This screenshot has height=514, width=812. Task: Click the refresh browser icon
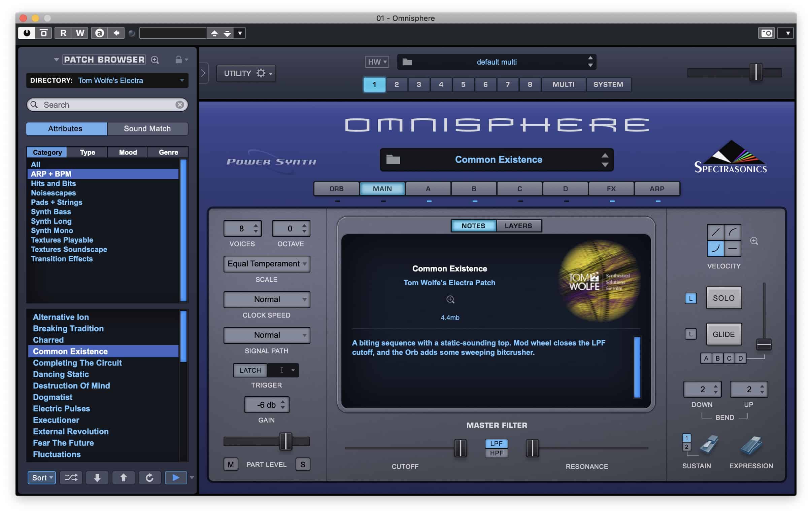(150, 478)
